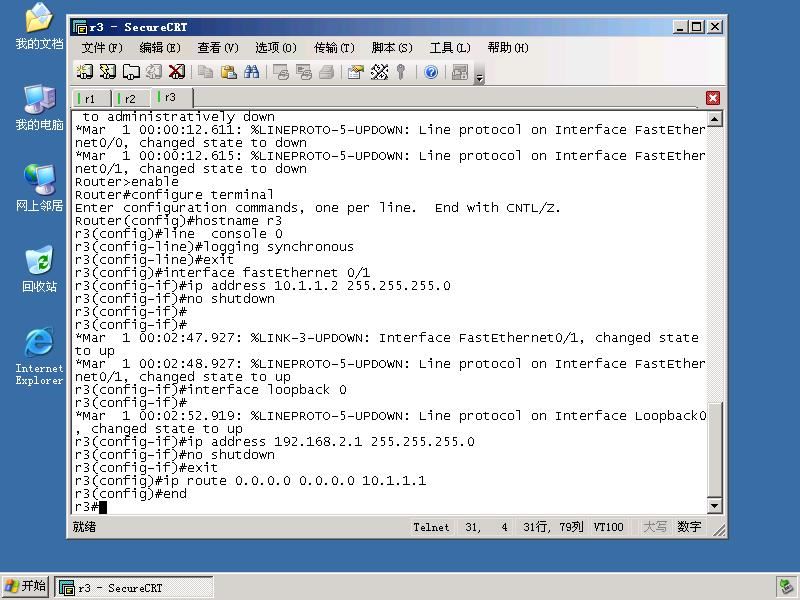The height and width of the screenshot is (600, 800).
Task: Click the terminal scrollbar down arrow
Action: [x=714, y=506]
